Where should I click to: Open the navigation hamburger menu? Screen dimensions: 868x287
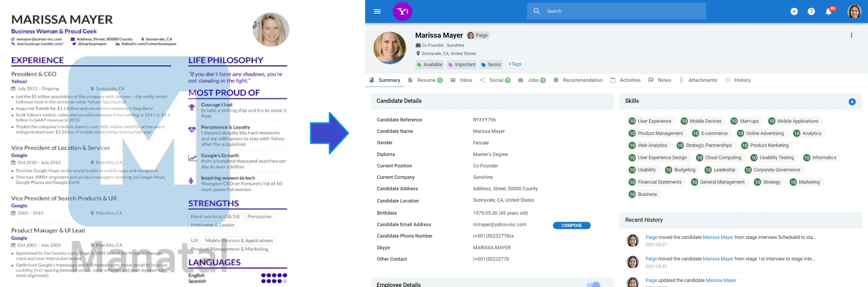click(x=377, y=11)
